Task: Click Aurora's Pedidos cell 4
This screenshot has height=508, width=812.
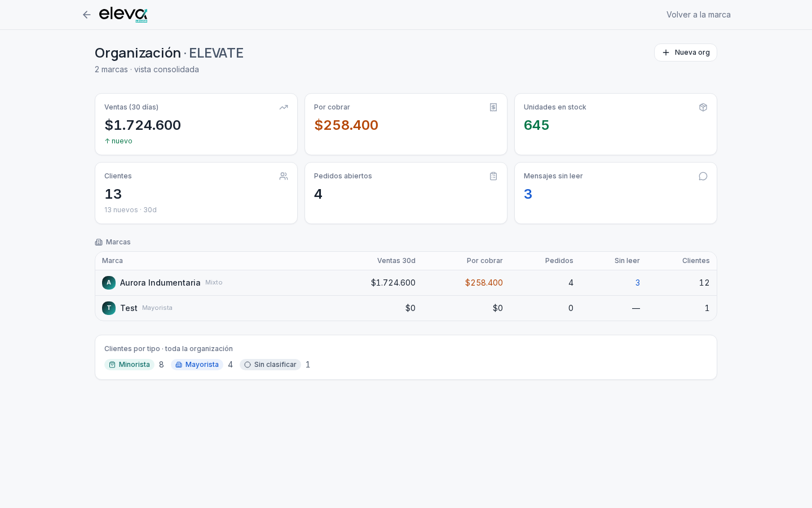Action: pos(571,283)
